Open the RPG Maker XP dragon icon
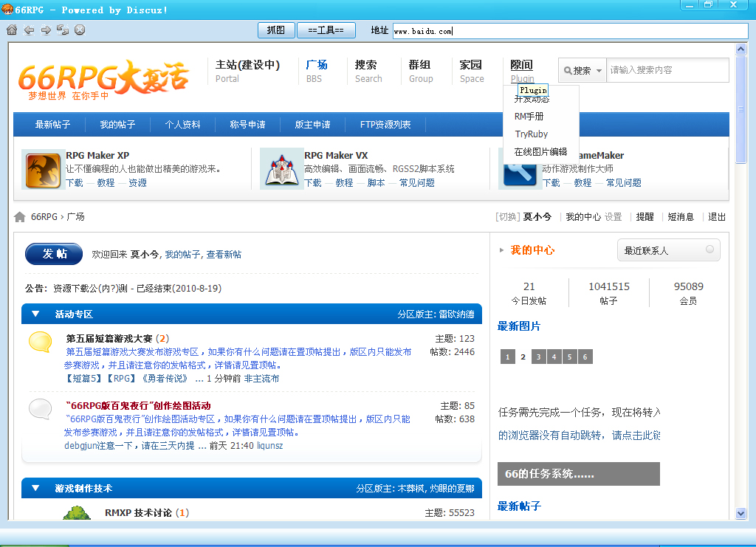This screenshot has width=756, height=547. (x=43, y=171)
